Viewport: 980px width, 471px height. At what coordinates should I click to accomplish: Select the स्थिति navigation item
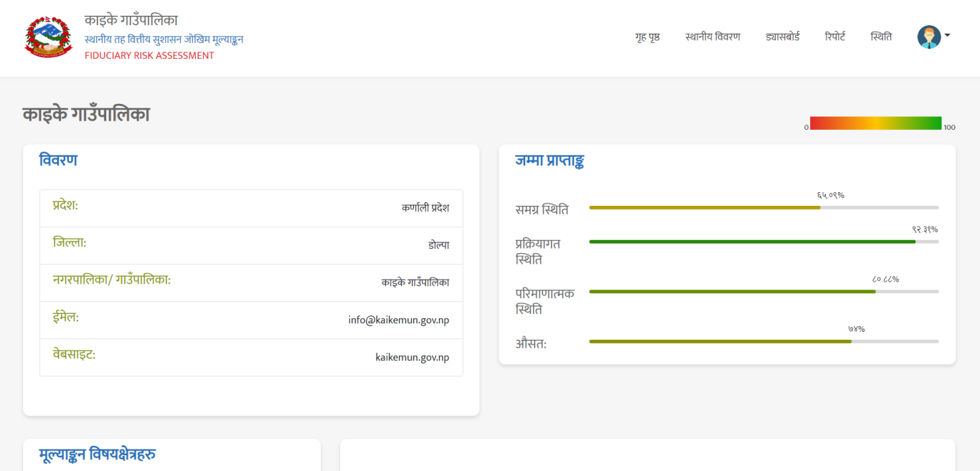click(881, 37)
